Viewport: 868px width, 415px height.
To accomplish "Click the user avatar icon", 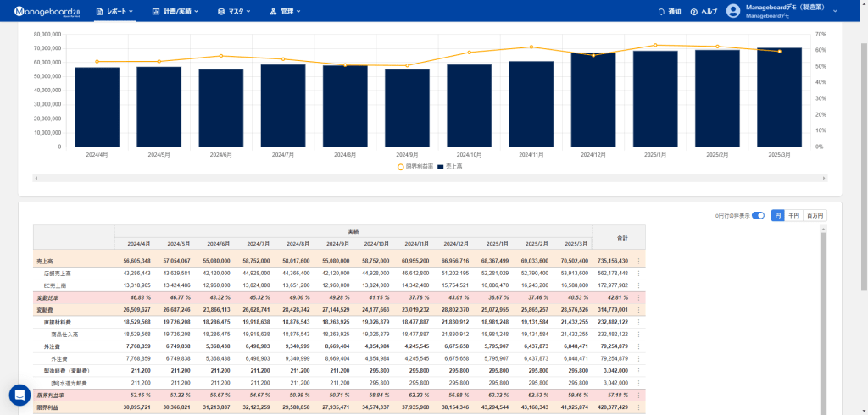I will (733, 12).
